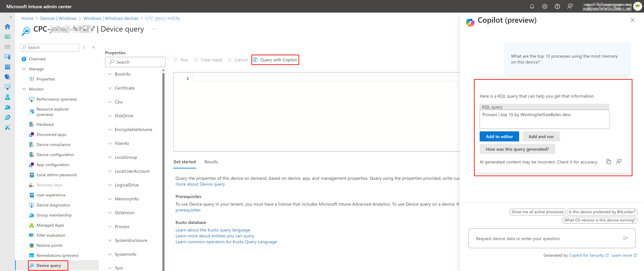Click the Add to editor button

(499, 137)
